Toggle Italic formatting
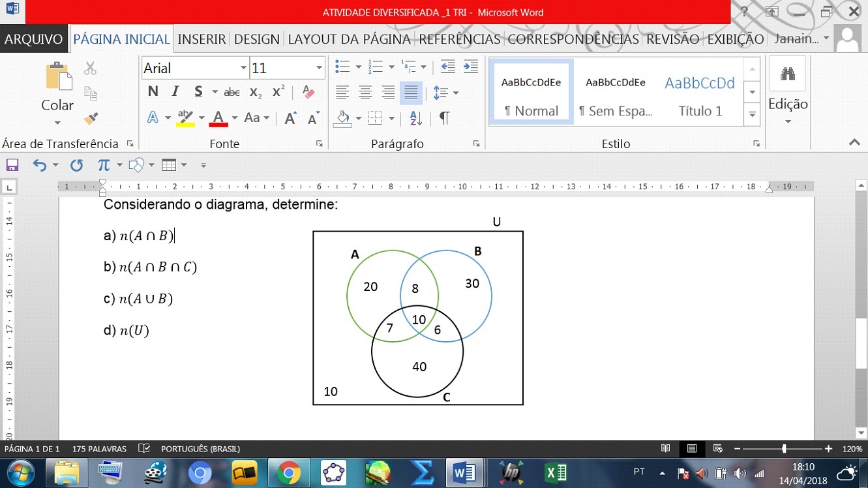868x488 pixels. coord(175,92)
